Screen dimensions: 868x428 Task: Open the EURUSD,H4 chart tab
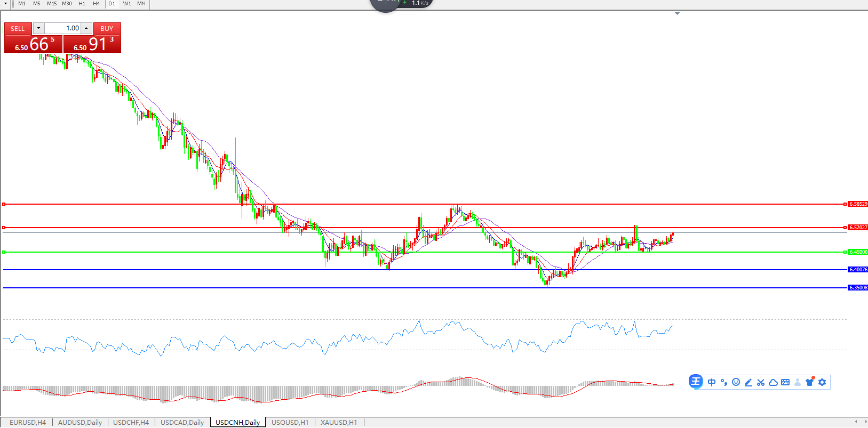[28, 422]
